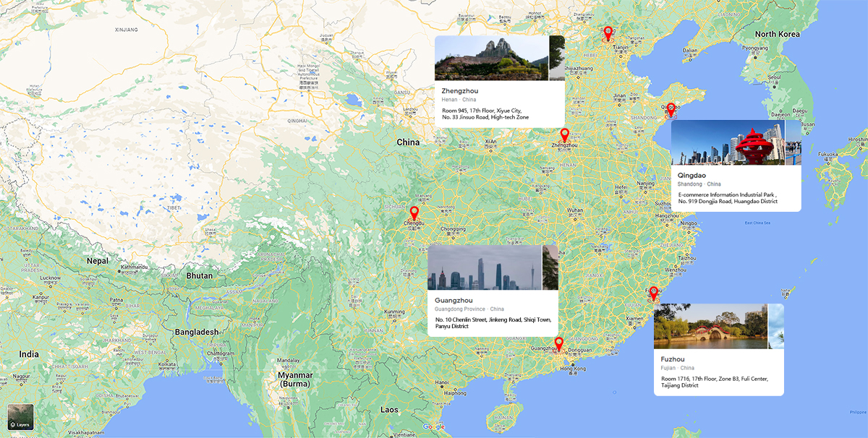Click the 'Shijiazhuang' city label
This screenshot has width=868, height=438.
pyautogui.click(x=579, y=68)
